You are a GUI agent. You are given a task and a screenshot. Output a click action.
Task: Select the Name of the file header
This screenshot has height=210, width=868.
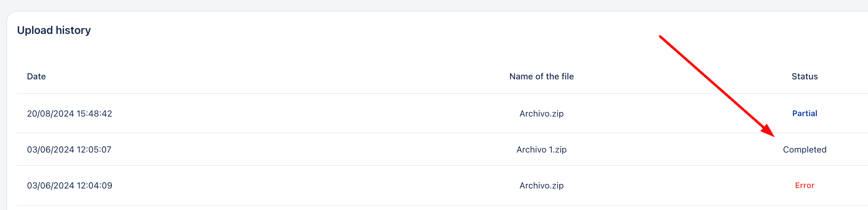point(541,76)
